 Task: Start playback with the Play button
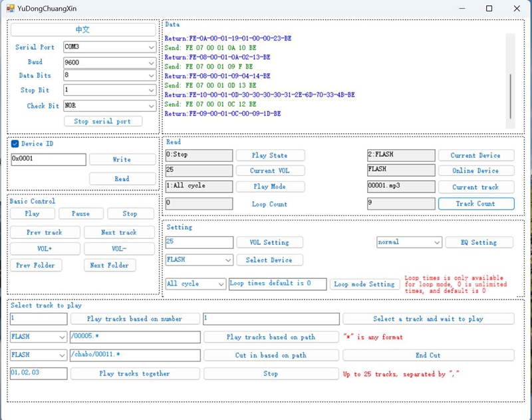pyautogui.click(x=32, y=214)
